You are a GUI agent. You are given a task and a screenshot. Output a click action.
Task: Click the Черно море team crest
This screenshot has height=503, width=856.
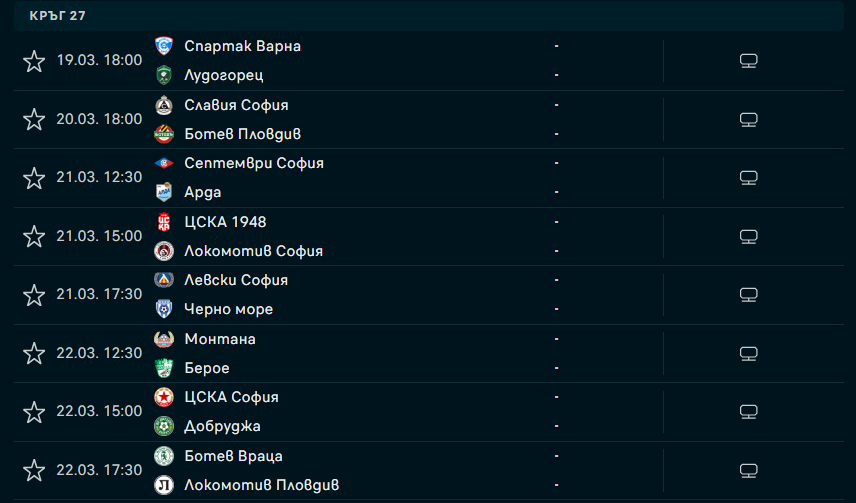click(x=164, y=309)
